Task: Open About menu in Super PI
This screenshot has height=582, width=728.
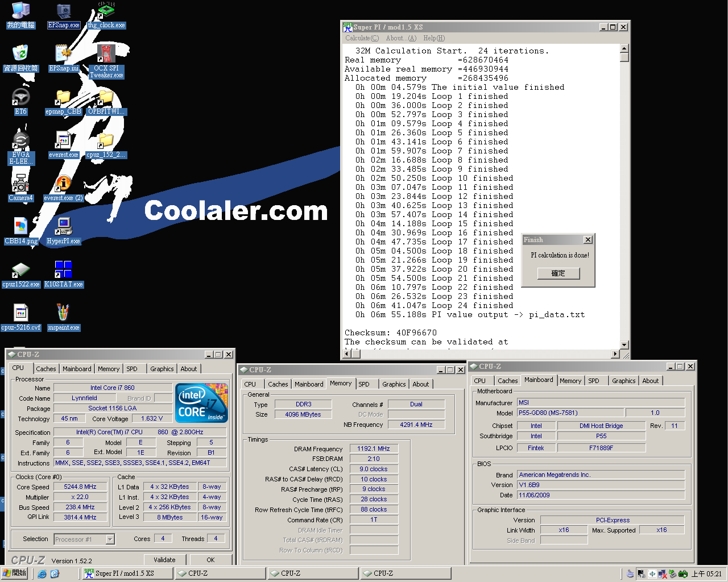Action: coord(401,38)
